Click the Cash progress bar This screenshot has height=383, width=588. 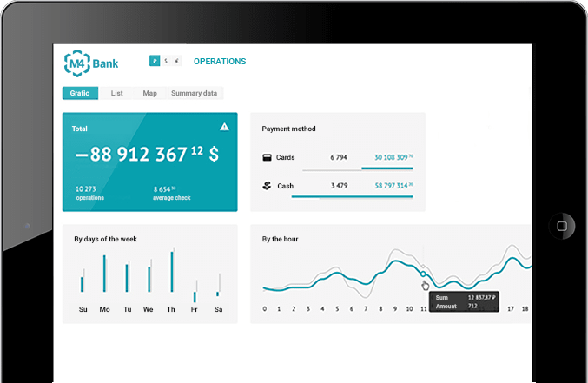[352, 196]
